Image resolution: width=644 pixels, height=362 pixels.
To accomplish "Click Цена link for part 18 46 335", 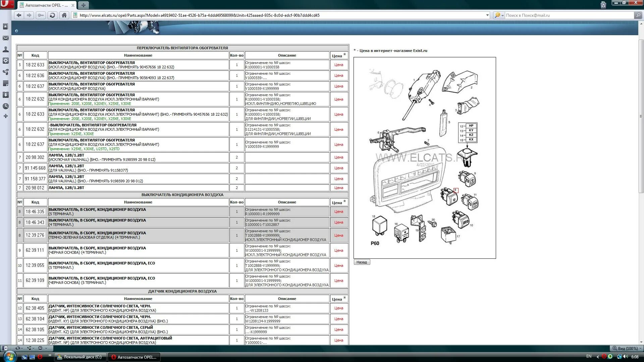I will [x=338, y=212].
